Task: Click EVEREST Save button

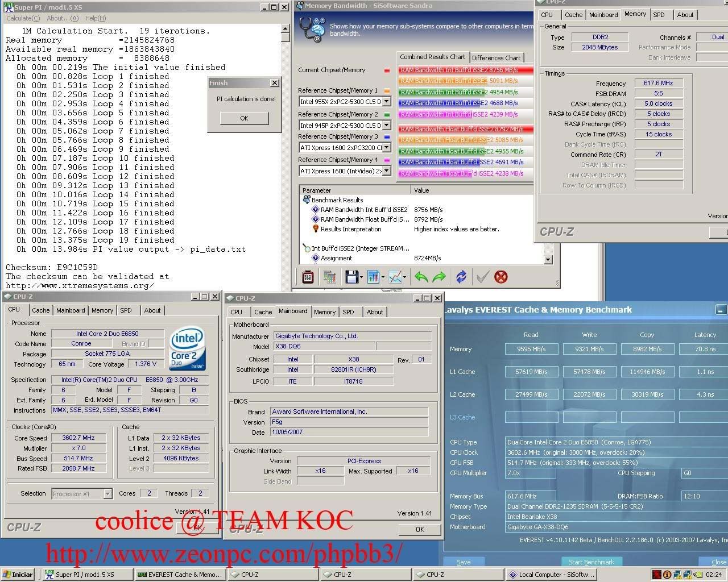Action: (x=464, y=562)
